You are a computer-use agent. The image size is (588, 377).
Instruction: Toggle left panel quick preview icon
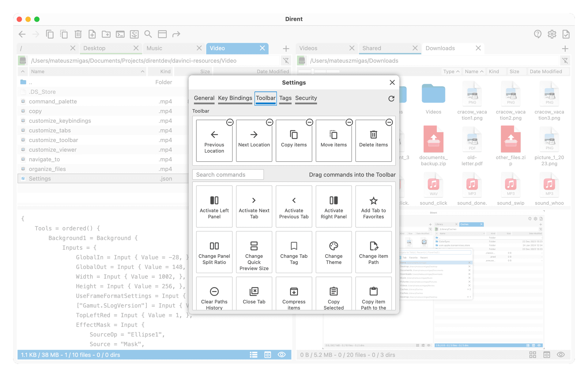[x=268, y=355]
